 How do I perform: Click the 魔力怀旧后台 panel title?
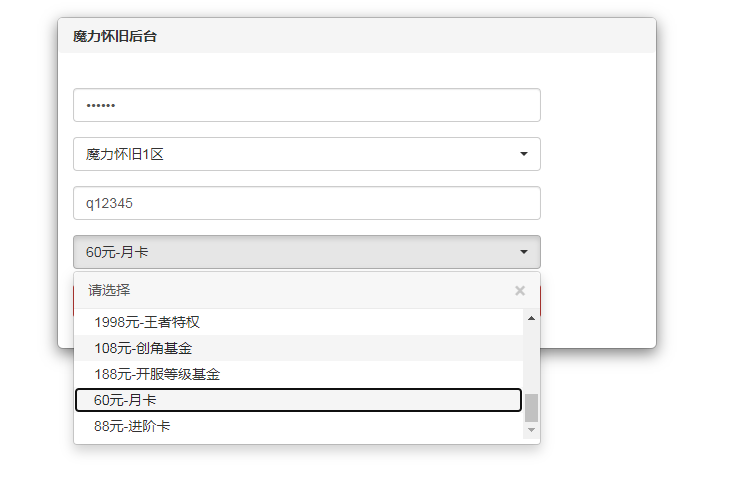point(115,36)
